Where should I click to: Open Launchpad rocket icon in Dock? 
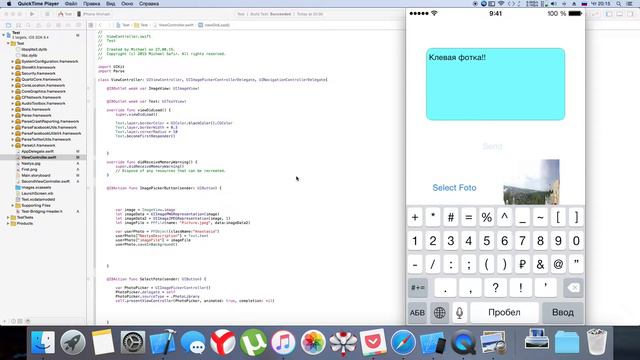(x=73, y=342)
